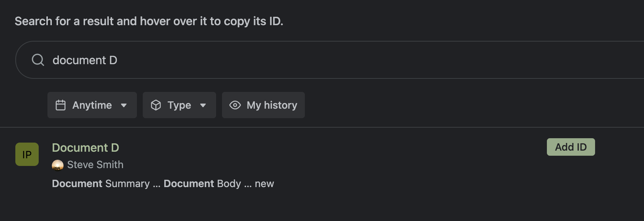The height and width of the screenshot is (221, 644).
Task: Click the Type filter label
Action: pyautogui.click(x=179, y=105)
